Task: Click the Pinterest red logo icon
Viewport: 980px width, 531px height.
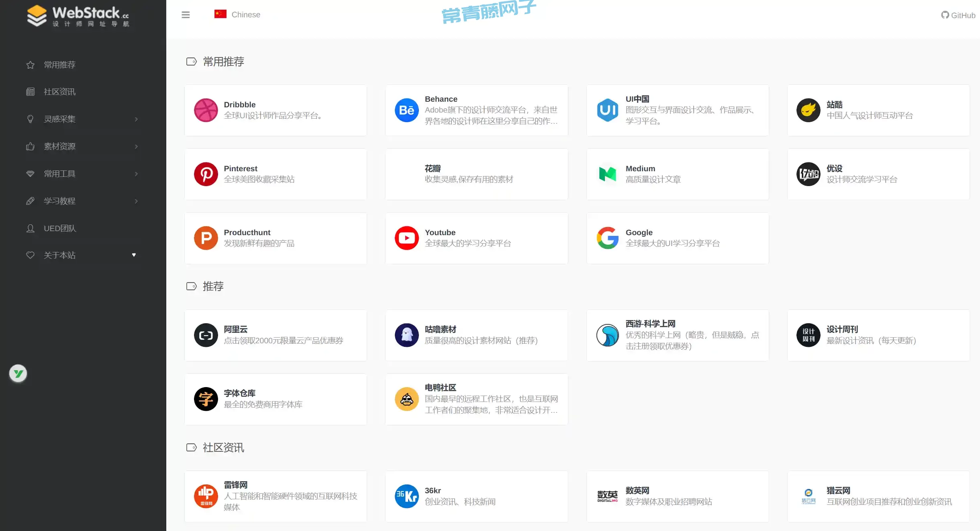Action: click(206, 174)
